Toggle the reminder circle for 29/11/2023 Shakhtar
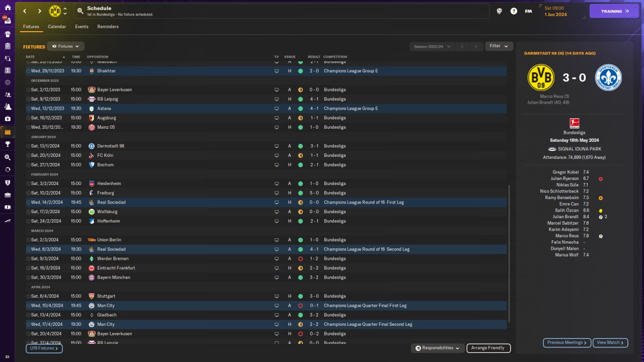Viewport: 644px width, 362px height. coord(28,71)
